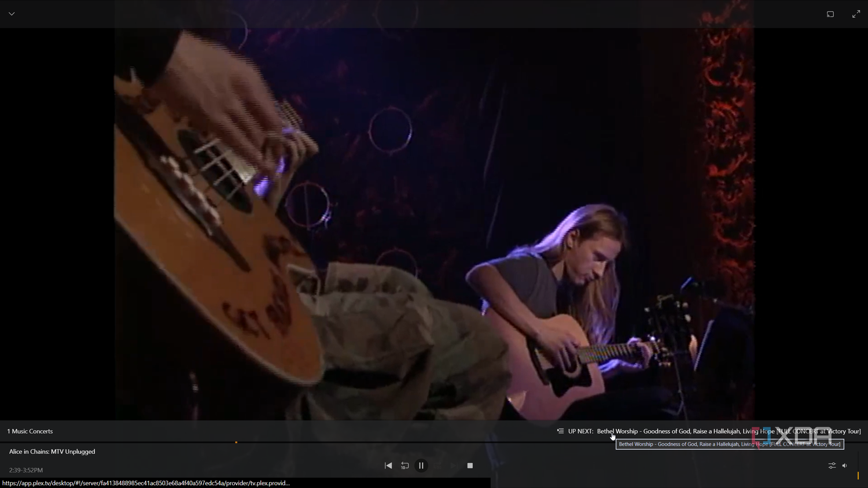Skip to the previous item

point(388,465)
